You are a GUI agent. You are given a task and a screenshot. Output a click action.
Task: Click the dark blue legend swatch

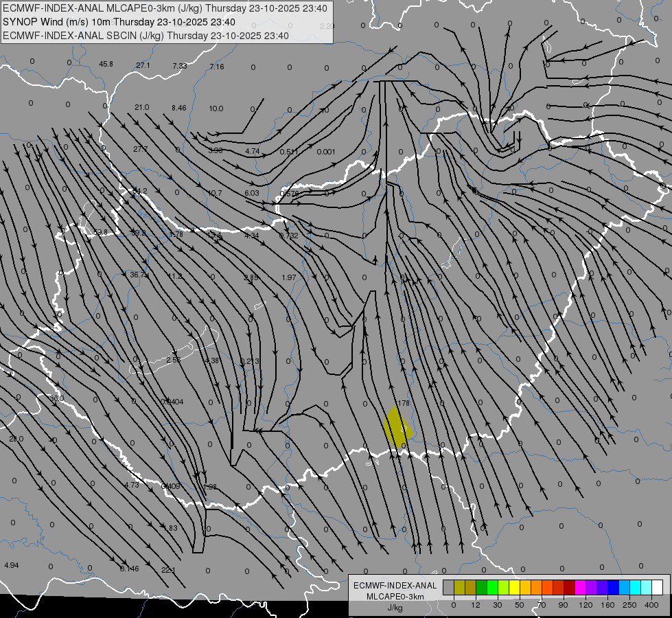pos(613,587)
